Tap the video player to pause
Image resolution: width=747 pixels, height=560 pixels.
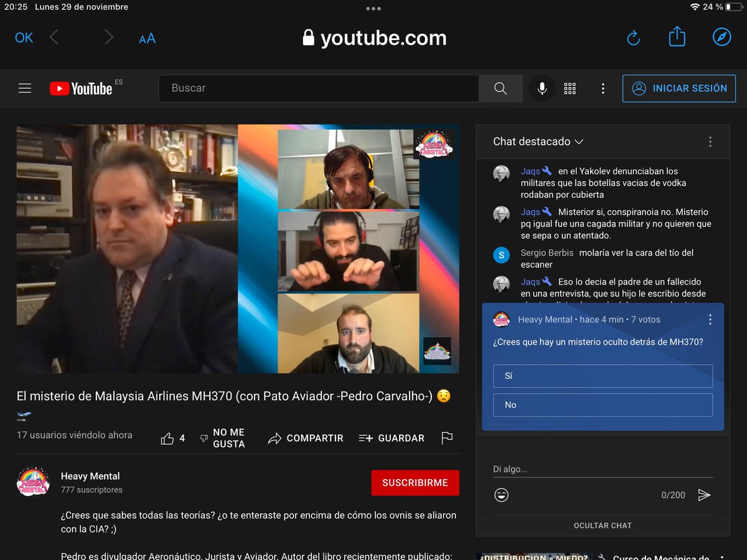point(238,249)
